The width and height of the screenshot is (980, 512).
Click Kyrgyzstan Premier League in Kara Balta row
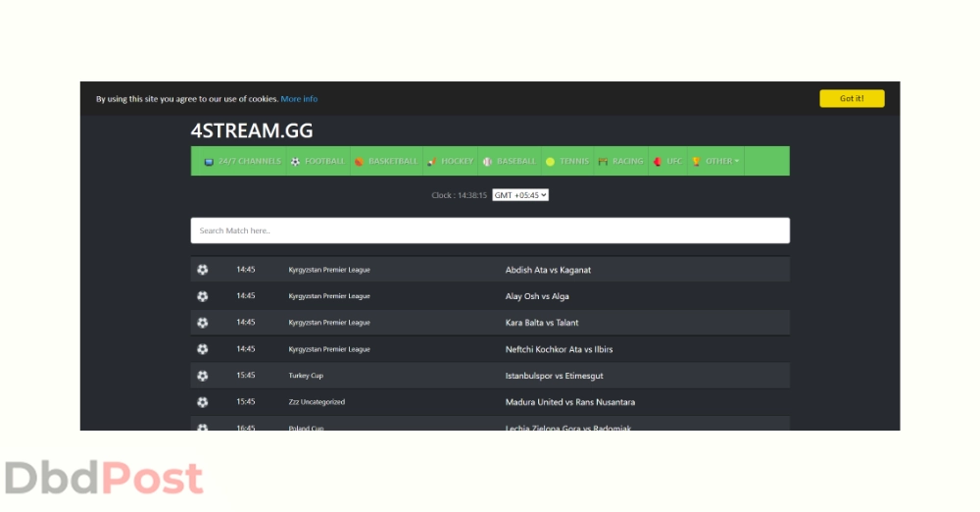pos(329,323)
